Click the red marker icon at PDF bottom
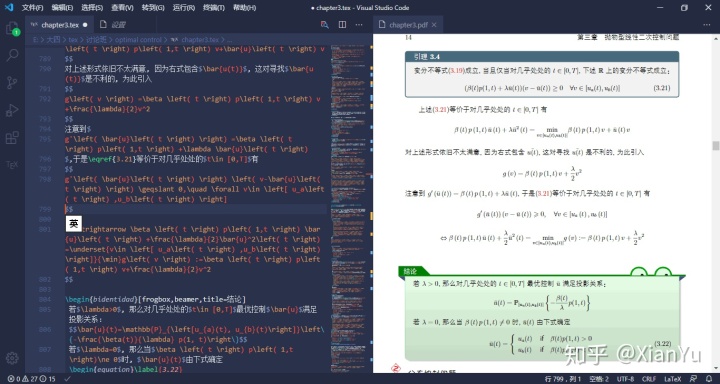This screenshot has width=720, height=384. (x=396, y=369)
